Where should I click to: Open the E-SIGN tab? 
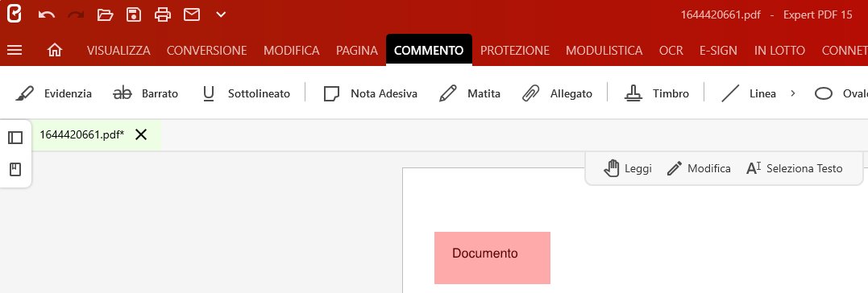pos(719,50)
